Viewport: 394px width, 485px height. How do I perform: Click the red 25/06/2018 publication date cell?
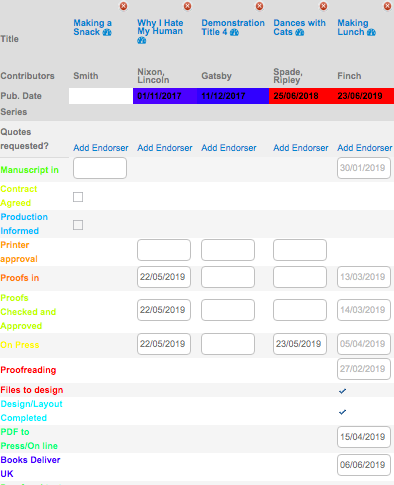[301, 96]
